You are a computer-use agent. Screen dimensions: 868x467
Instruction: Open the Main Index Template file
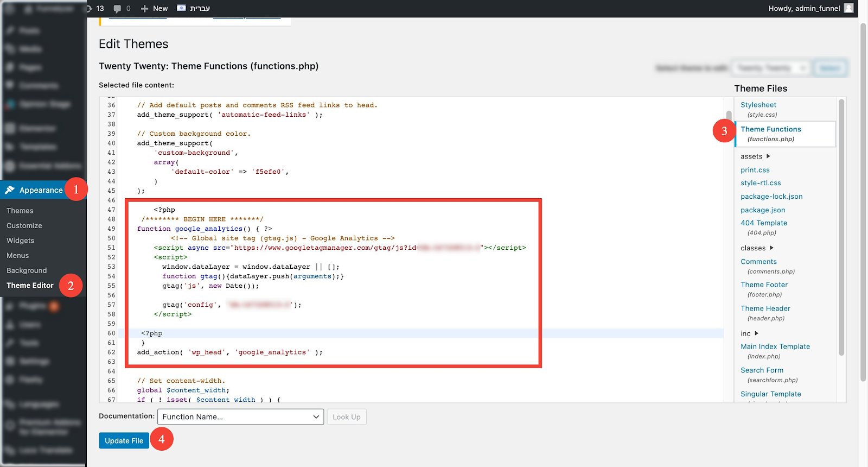(775, 346)
